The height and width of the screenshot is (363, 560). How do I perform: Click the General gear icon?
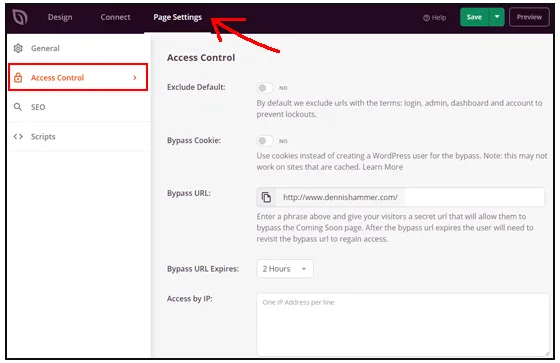(18, 48)
